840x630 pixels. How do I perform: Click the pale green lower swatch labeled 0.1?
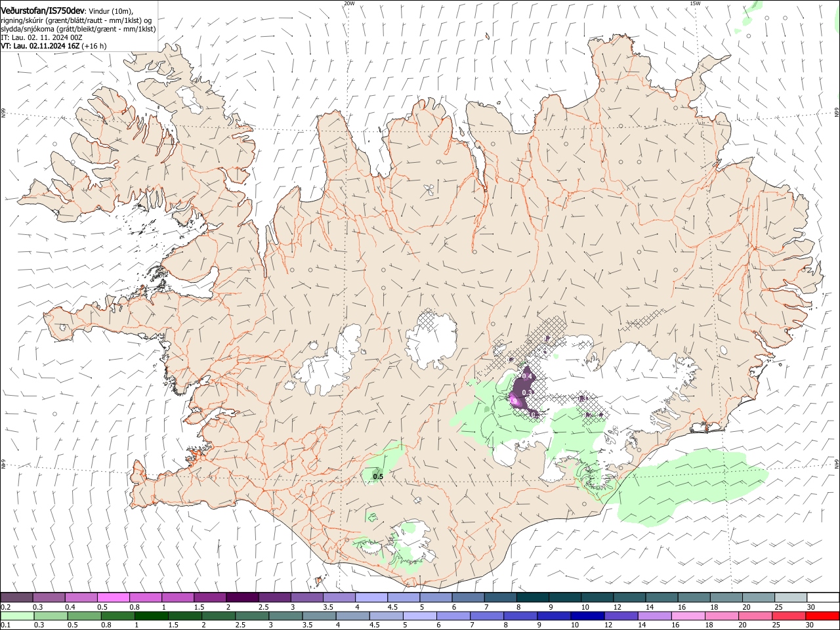(18, 616)
